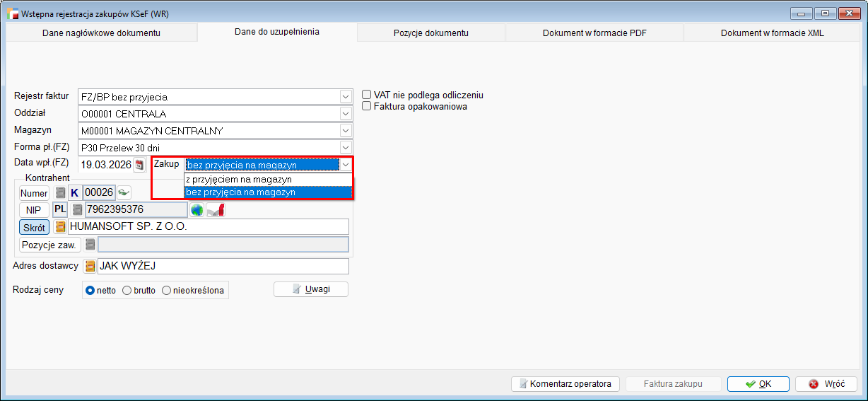Open the Forma pł.(FZ) payment dropdown
This screenshot has width=868, height=401.
point(345,148)
